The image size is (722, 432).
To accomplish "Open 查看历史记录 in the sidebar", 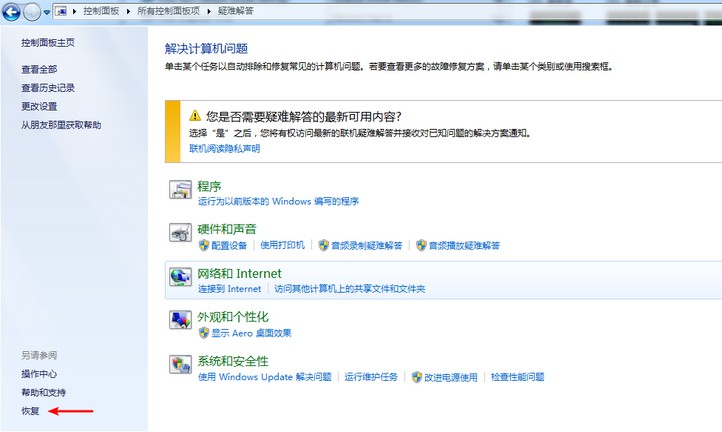I will pyautogui.click(x=48, y=88).
